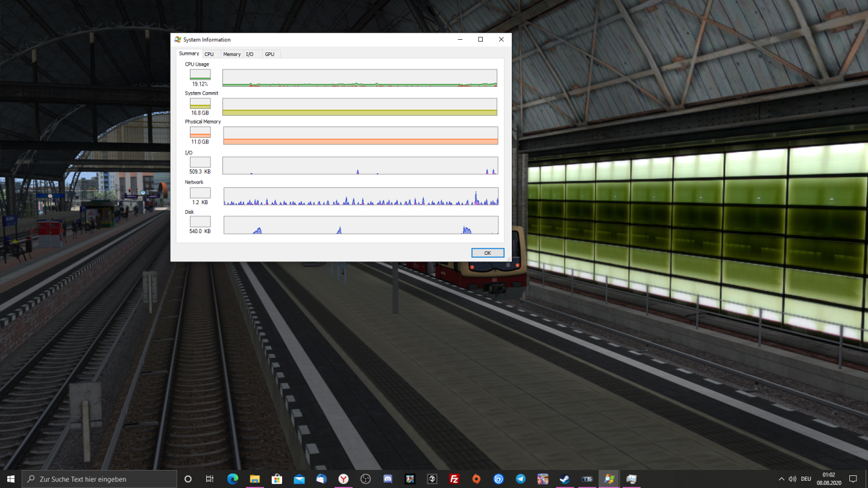Open the DEU input language switcher

[806, 479]
